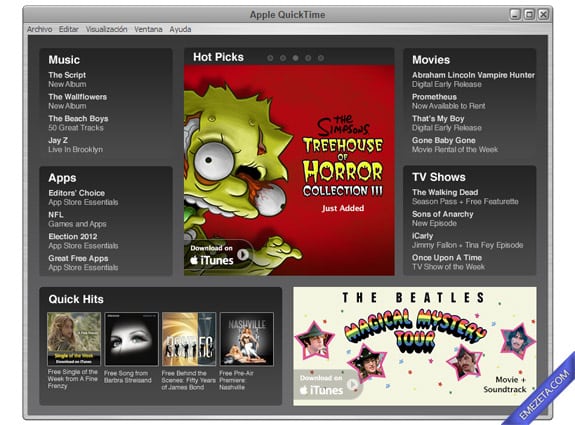Click 'Free Song from Barbra Streisand' caption
This screenshot has height=425, width=575.
coord(128,377)
